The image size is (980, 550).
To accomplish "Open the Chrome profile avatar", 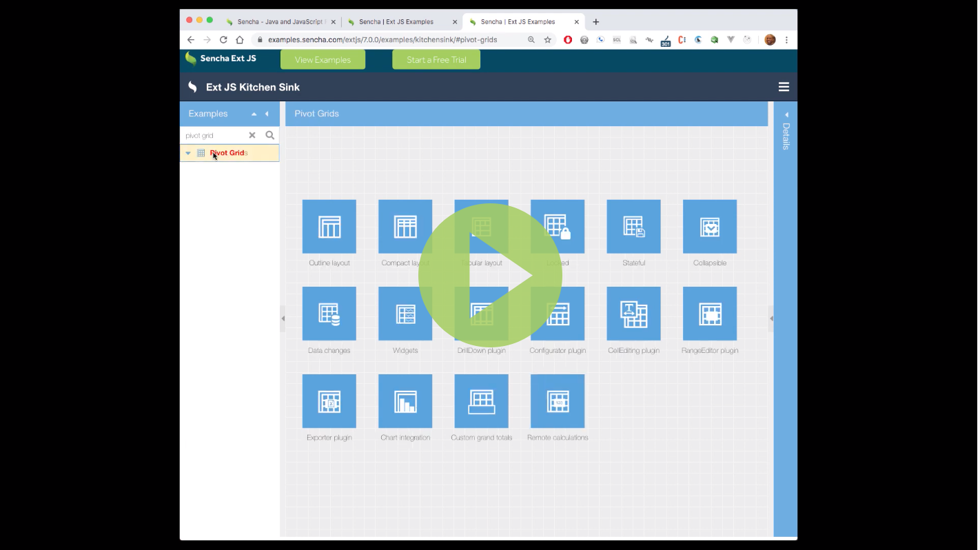I will [770, 40].
